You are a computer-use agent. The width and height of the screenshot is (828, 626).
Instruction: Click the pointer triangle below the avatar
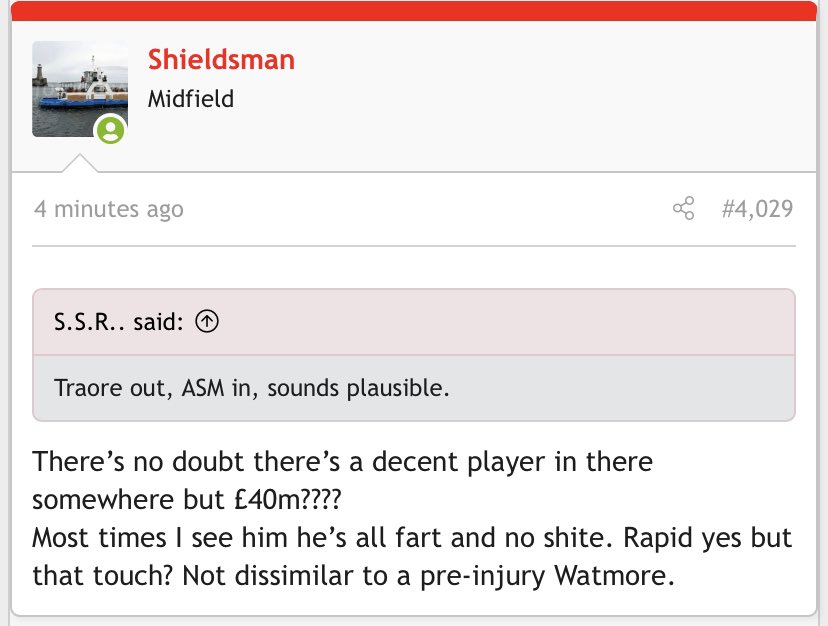tap(80, 163)
